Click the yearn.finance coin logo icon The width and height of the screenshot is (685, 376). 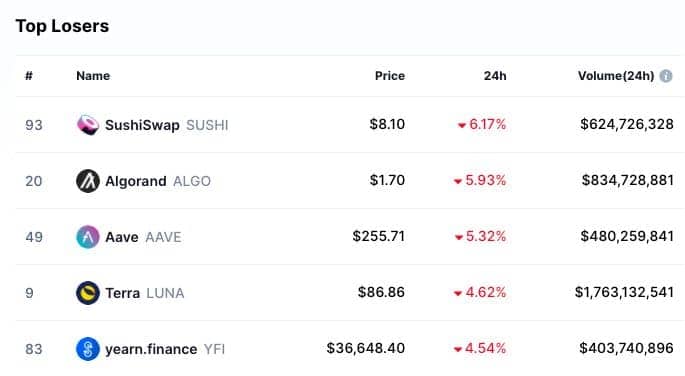click(88, 348)
